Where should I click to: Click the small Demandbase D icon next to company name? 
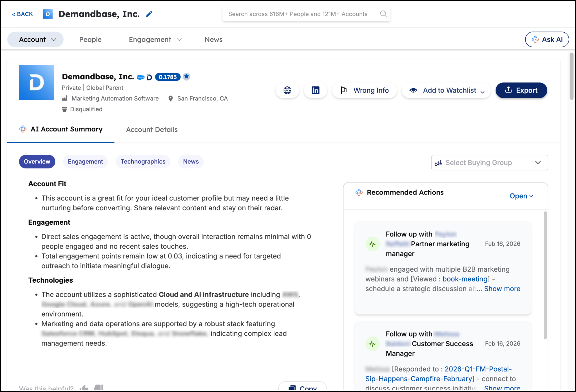click(149, 77)
